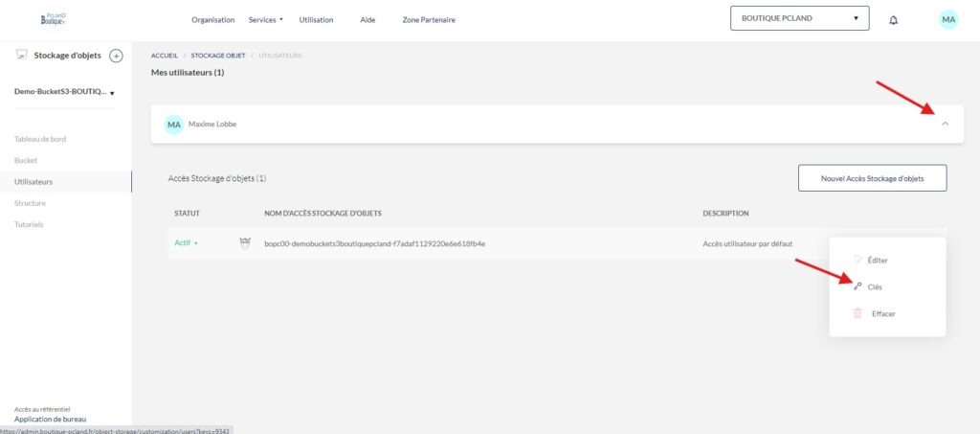Click NOM D'ACCÈS STOCKAGE D'OBJETS header
Screen dimensions: 980x434
click(x=323, y=214)
